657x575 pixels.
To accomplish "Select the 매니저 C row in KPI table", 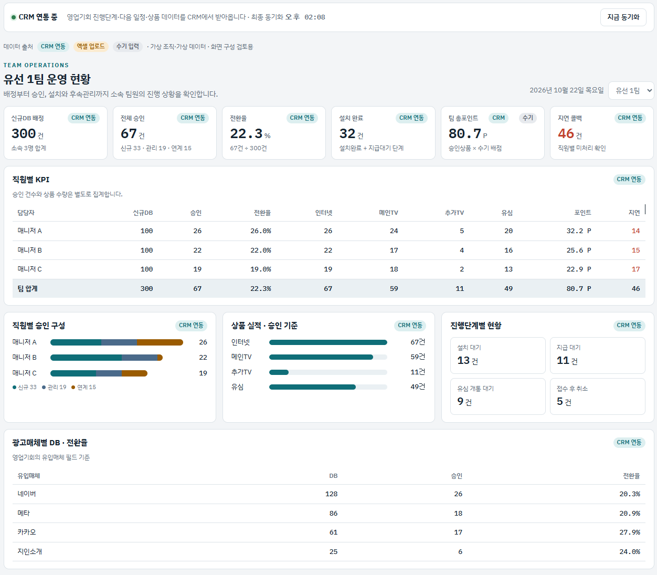I will 329,269.
